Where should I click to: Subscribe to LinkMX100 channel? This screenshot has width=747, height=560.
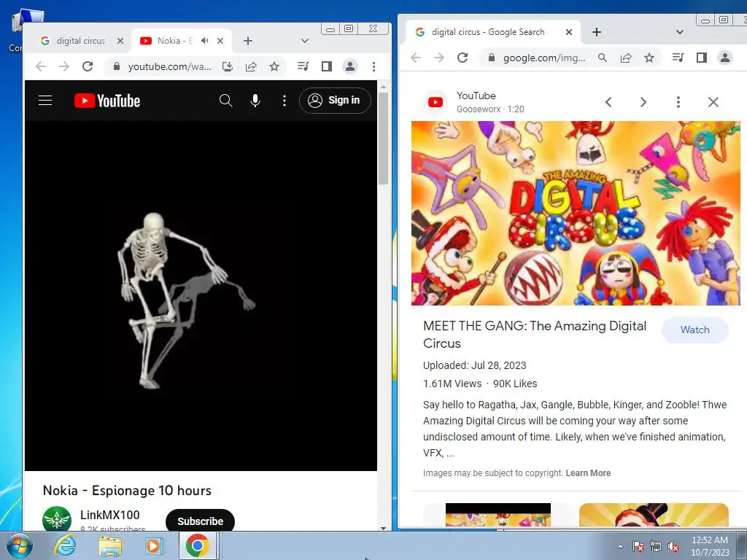tap(200, 521)
